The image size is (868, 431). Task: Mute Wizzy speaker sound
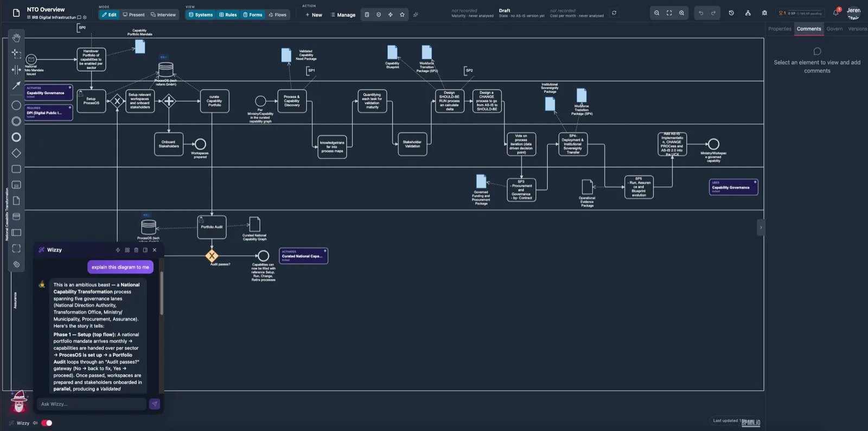click(x=35, y=423)
